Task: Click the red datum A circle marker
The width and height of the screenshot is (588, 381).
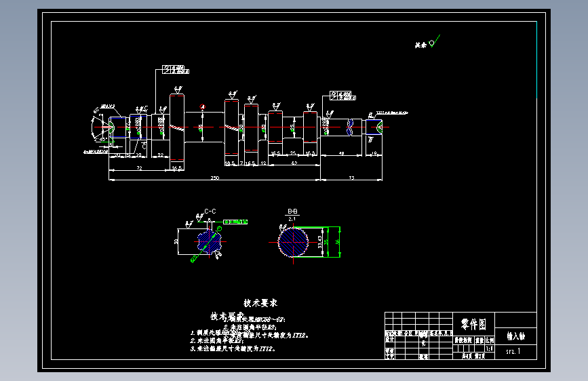Action: [203, 107]
